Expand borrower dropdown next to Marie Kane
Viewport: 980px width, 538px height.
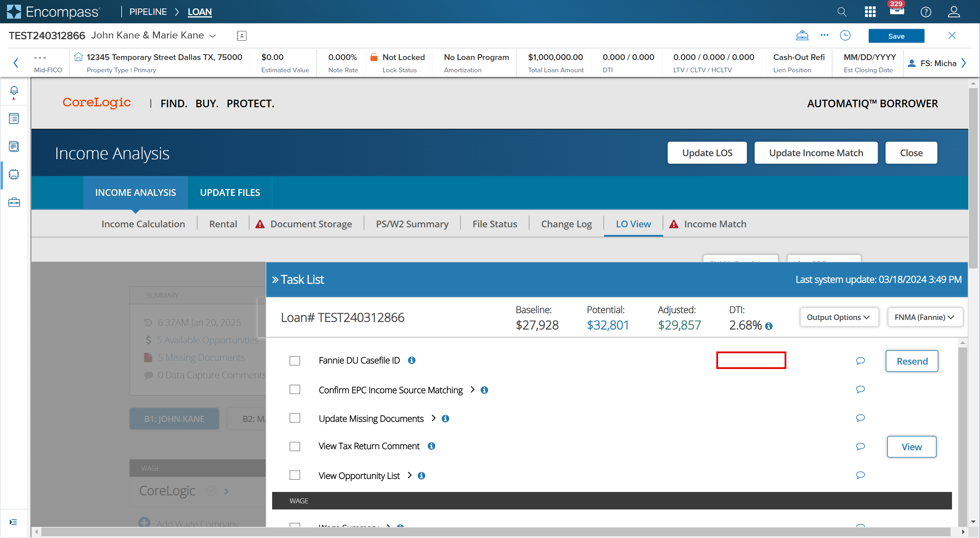[x=212, y=36]
